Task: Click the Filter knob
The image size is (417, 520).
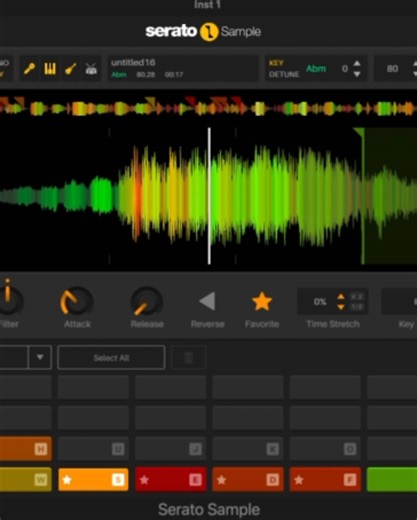Action: coord(9,300)
